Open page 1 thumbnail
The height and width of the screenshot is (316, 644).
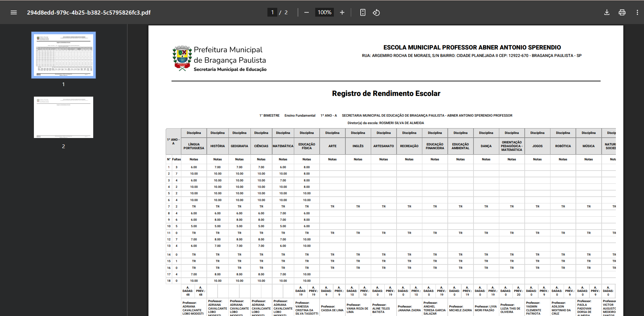tap(63, 55)
